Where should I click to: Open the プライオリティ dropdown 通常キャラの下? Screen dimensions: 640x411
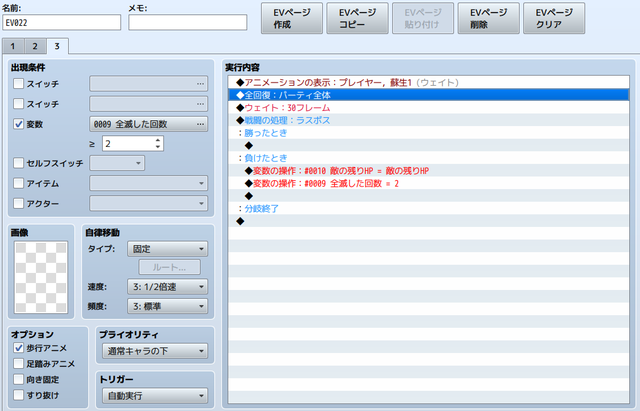(x=155, y=351)
